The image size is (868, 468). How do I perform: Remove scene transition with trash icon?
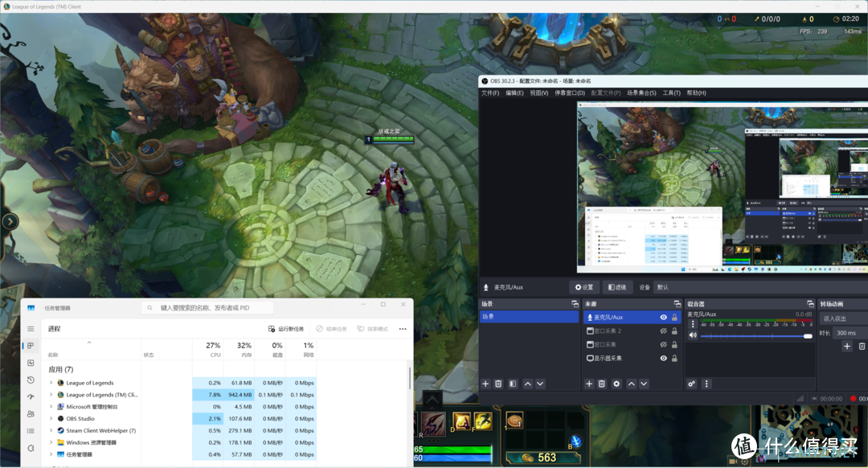[x=862, y=346]
